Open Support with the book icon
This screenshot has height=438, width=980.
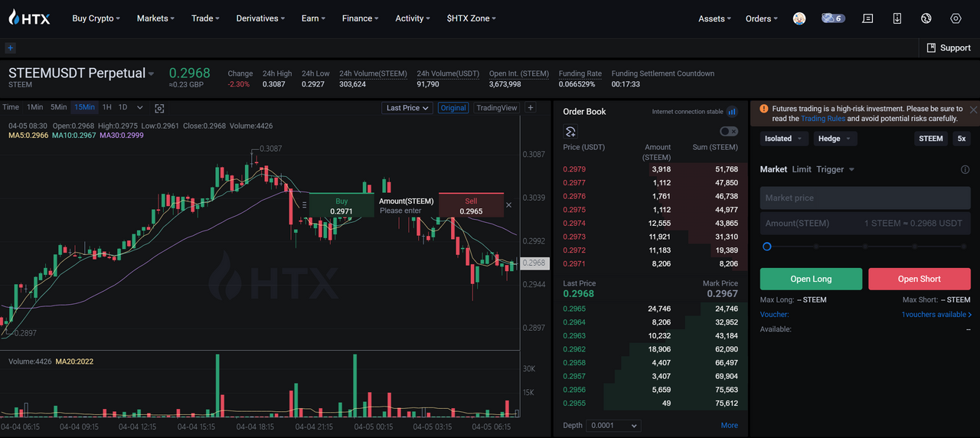tap(949, 47)
